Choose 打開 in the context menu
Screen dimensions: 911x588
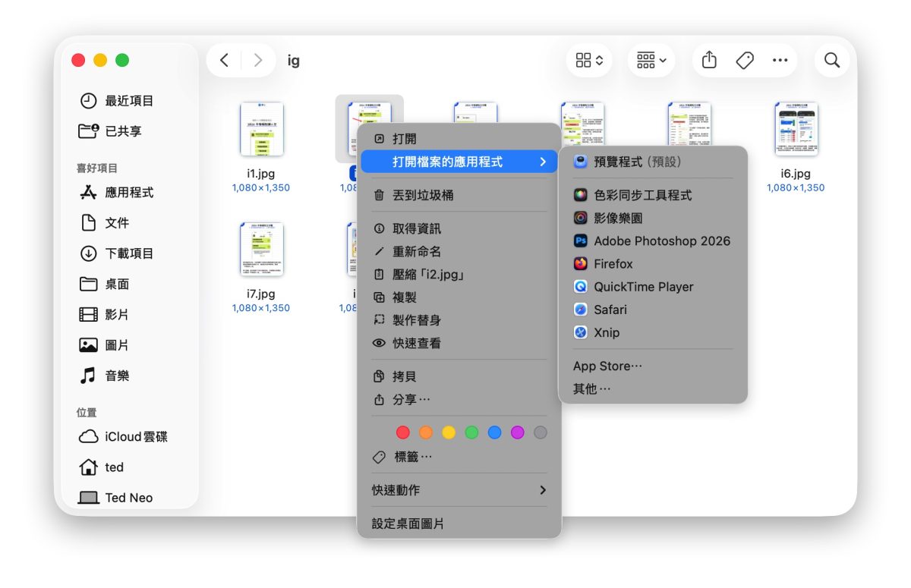(459, 139)
